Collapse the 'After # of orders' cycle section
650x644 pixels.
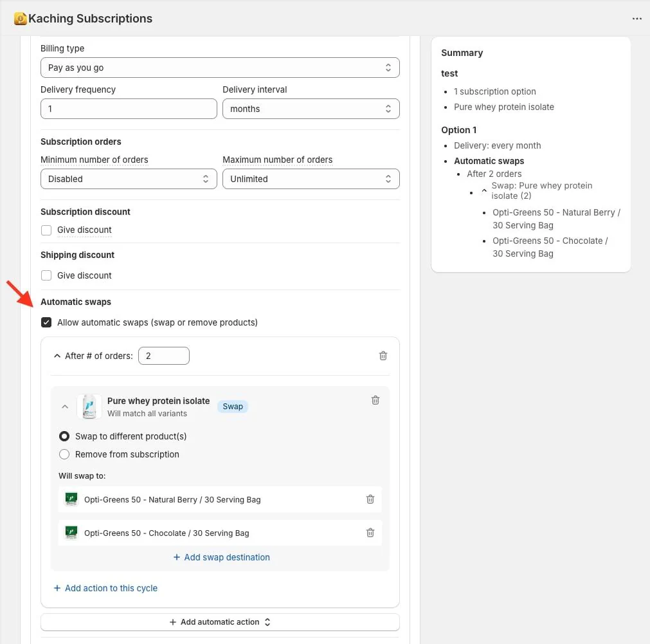[57, 356]
